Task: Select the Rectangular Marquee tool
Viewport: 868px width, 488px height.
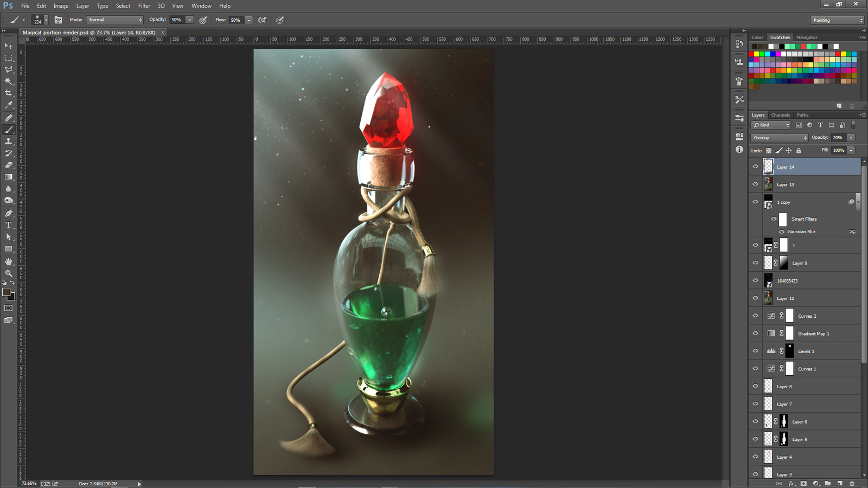Action: click(9, 57)
